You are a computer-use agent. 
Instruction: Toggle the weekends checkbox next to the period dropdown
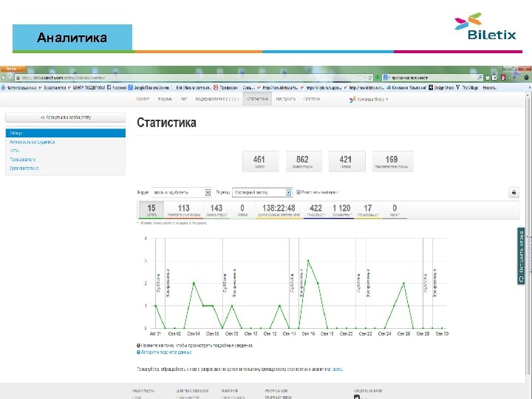click(299, 192)
